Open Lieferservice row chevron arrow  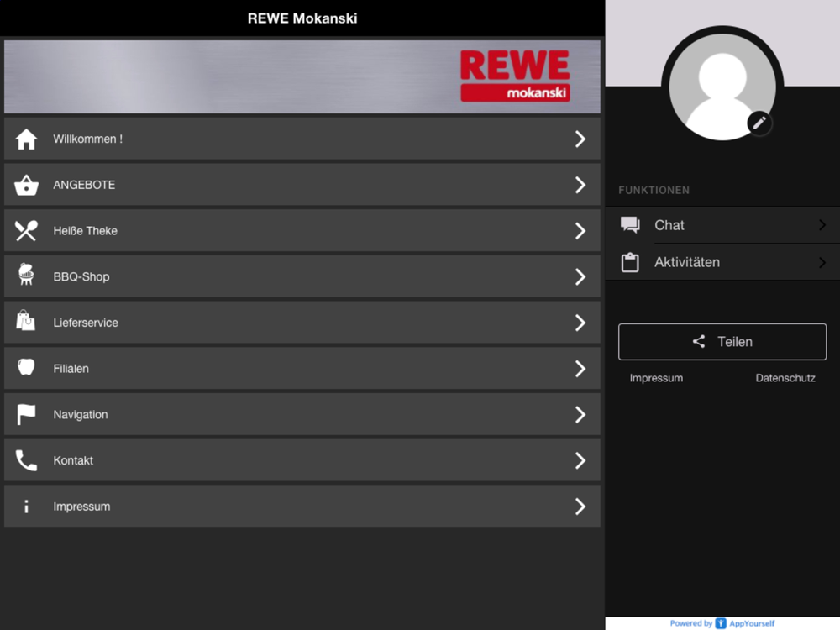tap(580, 323)
